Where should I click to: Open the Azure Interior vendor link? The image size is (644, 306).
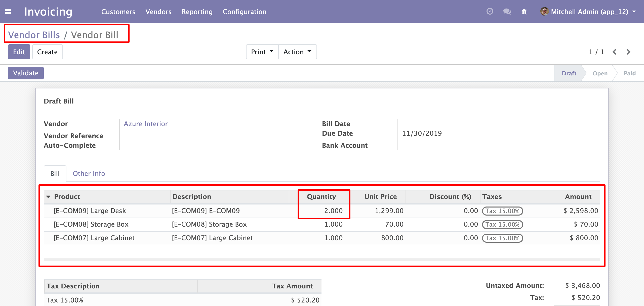click(145, 124)
